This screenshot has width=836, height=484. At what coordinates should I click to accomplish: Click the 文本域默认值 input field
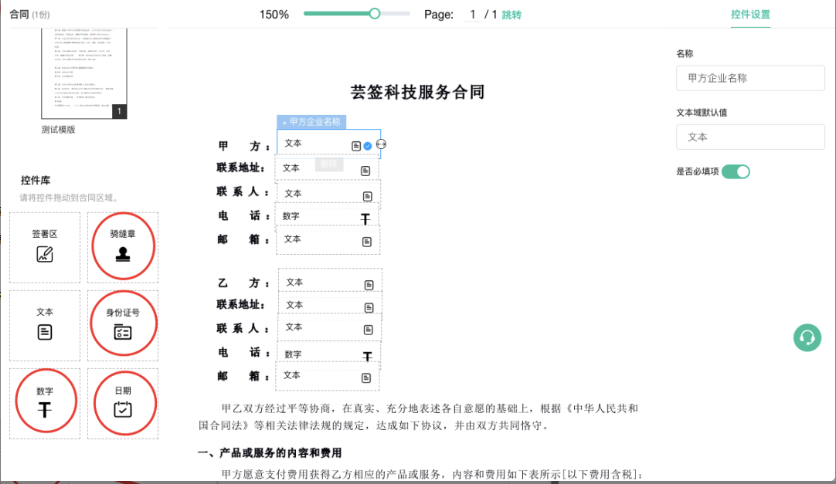[749, 137]
